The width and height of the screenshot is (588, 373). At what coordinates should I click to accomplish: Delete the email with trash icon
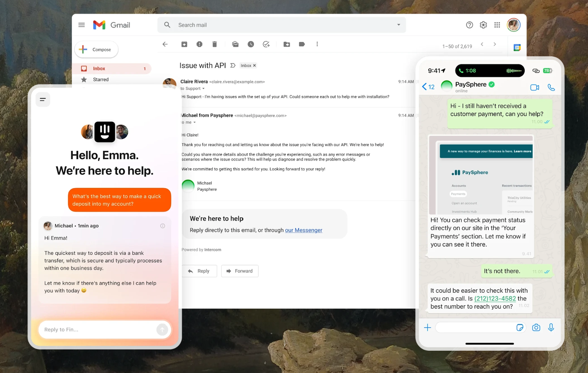215,44
